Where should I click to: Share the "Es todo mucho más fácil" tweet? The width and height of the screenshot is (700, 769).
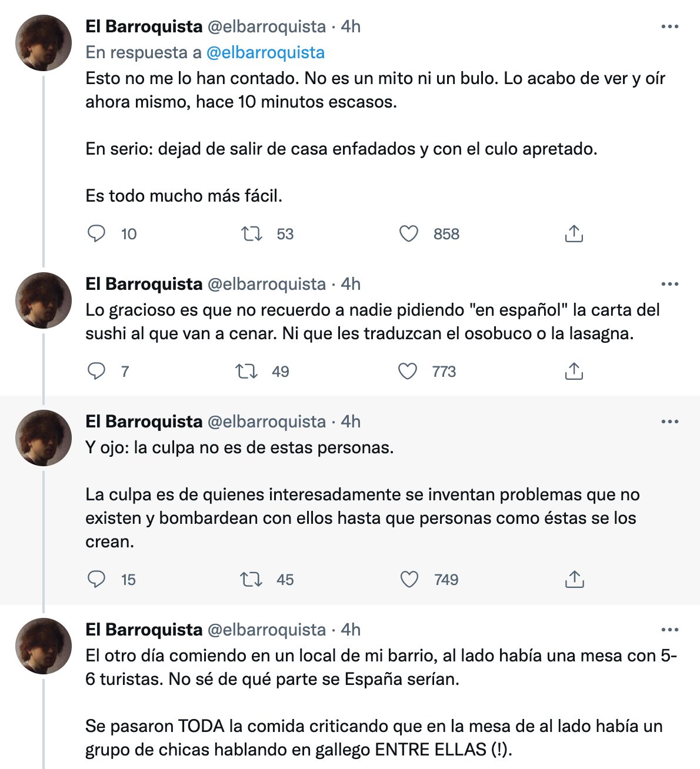point(574,234)
